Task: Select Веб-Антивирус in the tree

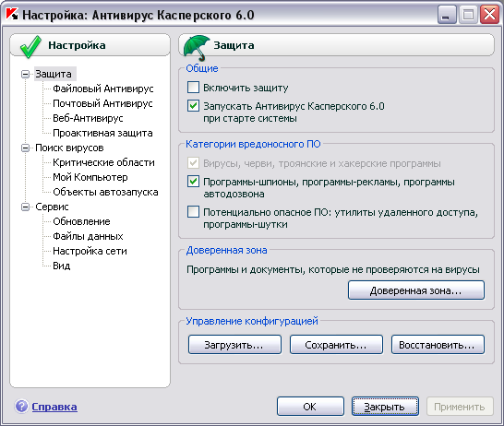Action: point(88,118)
